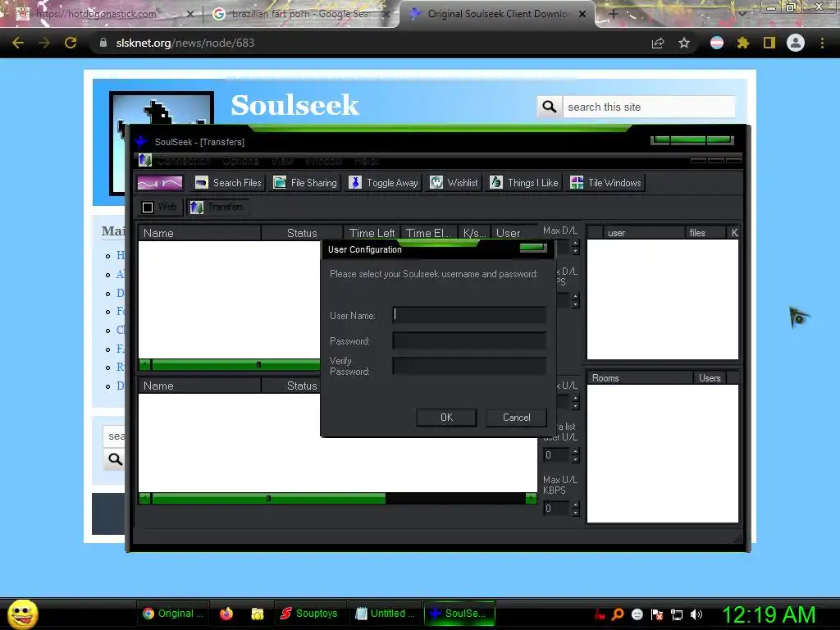This screenshot has height=630, width=840.
Task: Open the smiley Start button
Action: pos(22,614)
